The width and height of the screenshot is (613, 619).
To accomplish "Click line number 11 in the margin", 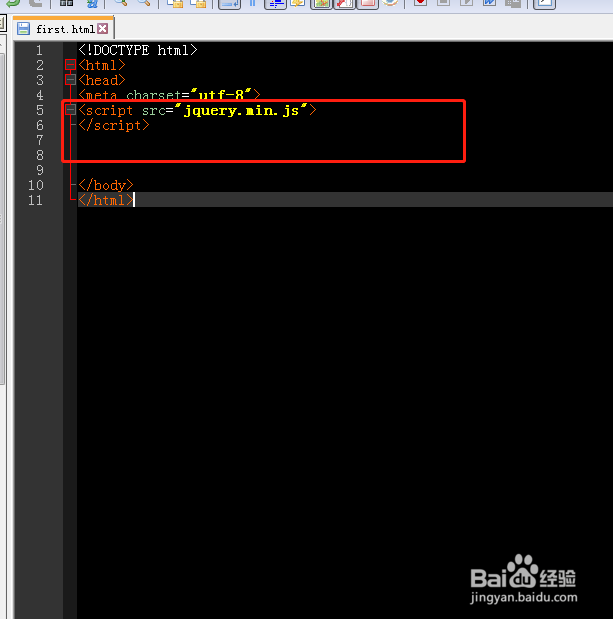I will 36,200.
